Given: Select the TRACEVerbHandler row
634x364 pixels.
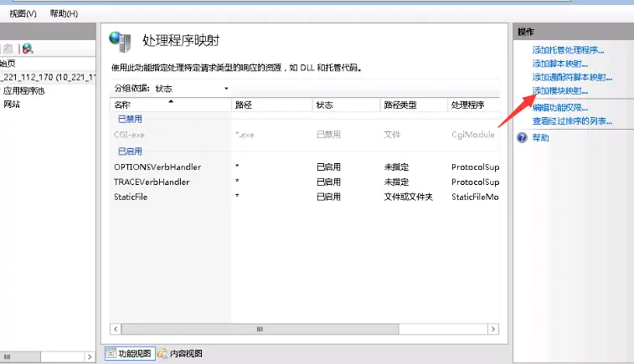Looking at the screenshot, I should point(305,182).
